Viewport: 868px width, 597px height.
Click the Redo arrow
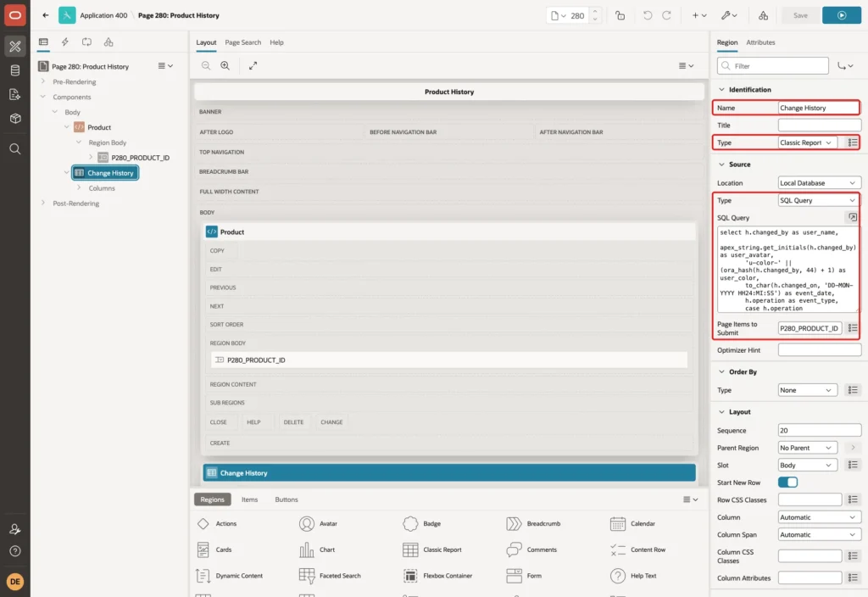[x=666, y=15]
